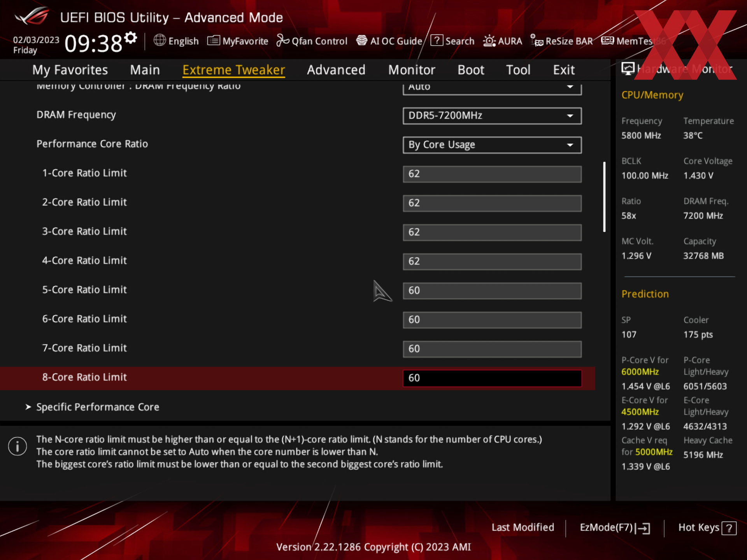The width and height of the screenshot is (747, 560).
Task: Click the 38°C temperature value
Action: tap(693, 136)
